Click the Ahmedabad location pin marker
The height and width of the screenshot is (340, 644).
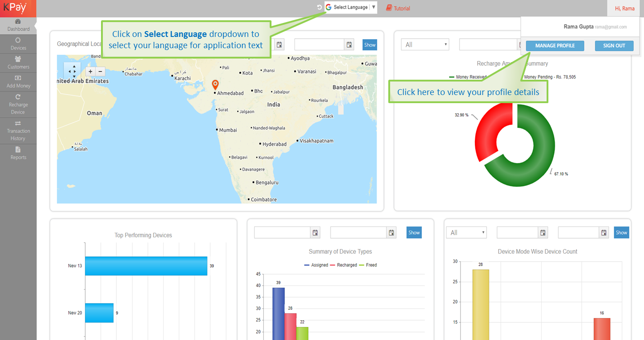(x=215, y=84)
